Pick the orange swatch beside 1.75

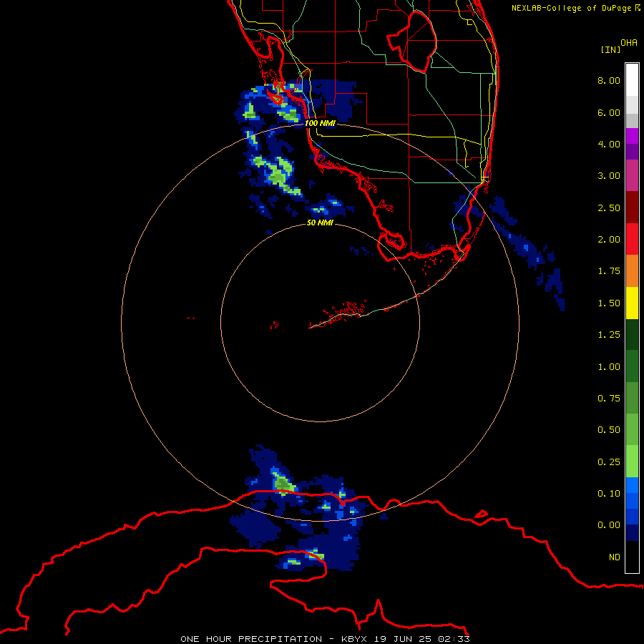(632, 271)
